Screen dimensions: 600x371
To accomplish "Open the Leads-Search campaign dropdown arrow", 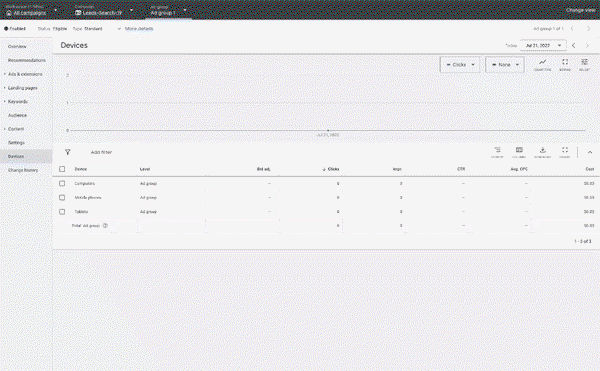I will coord(132,10).
